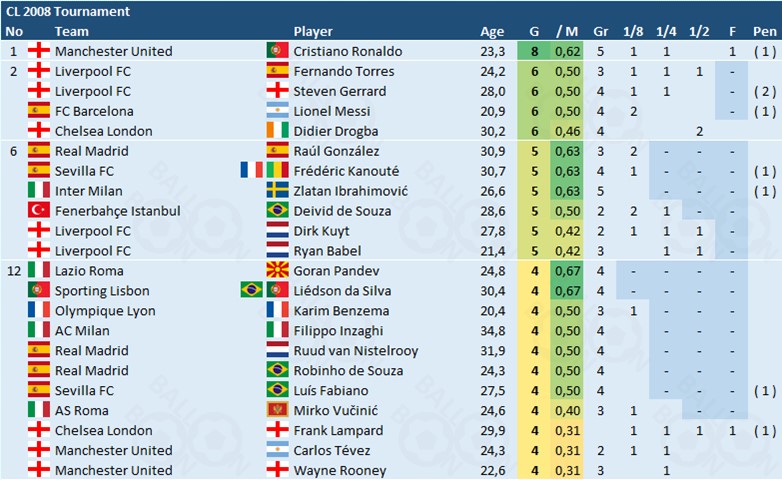Click the CL 2008 Tournament title
This screenshot has width=782, height=480.
tap(68, 11)
